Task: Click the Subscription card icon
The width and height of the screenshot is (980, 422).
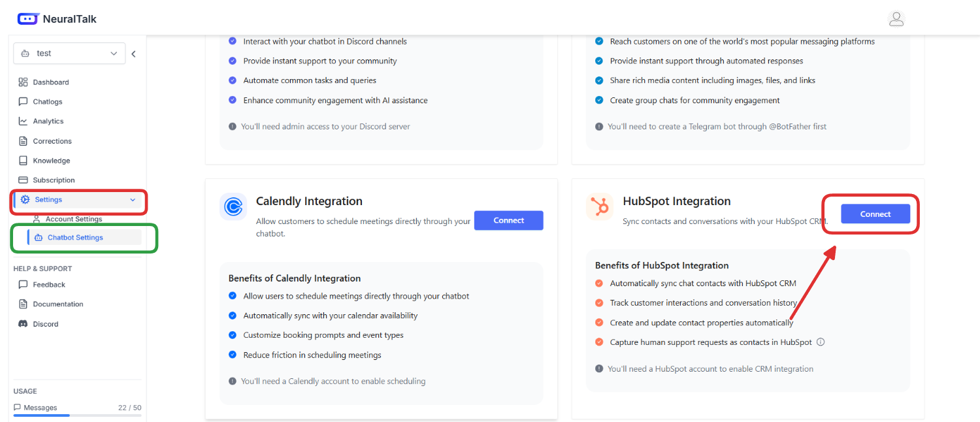Action: (23, 180)
